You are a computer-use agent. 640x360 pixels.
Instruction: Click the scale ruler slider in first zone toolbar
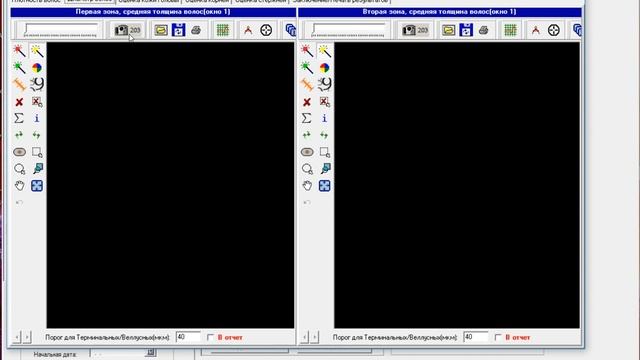click(x=60, y=30)
